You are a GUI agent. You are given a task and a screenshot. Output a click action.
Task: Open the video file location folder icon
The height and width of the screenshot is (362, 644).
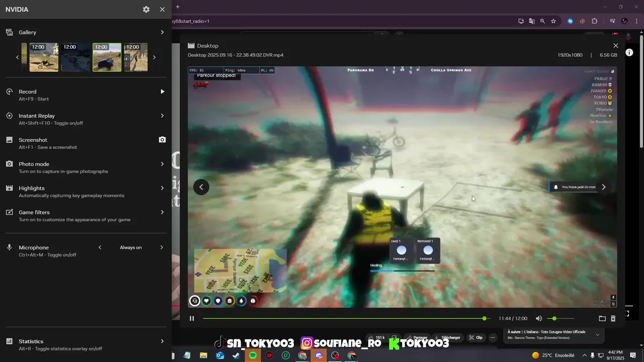click(x=602, y=318)
